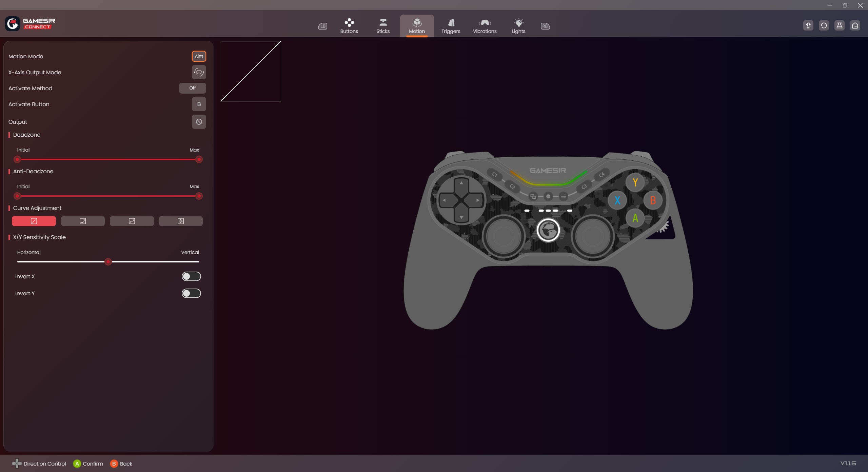Switch to the Sticks tab
Image resolution: width=868 pixels, height=472 pixels.
[x=383, y=26]
